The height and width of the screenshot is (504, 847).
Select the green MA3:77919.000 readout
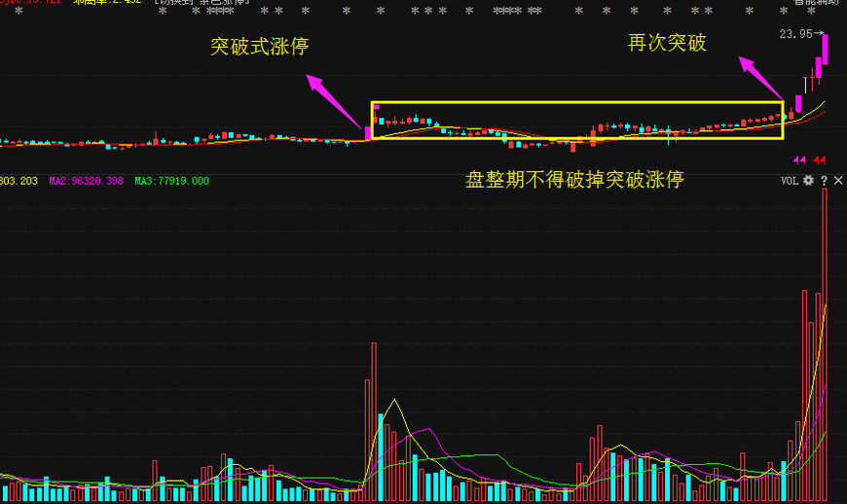coord(171,181)
